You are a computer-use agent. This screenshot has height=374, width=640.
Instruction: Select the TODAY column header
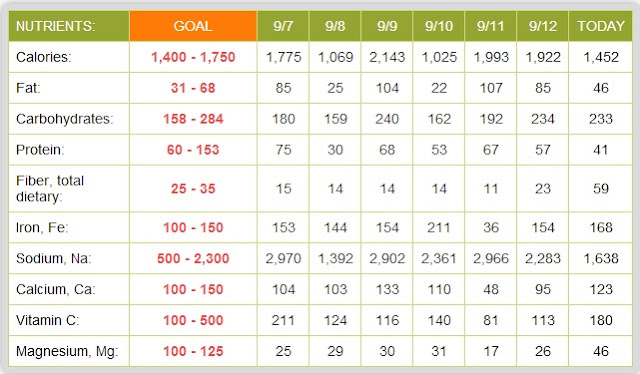point(600,26)
